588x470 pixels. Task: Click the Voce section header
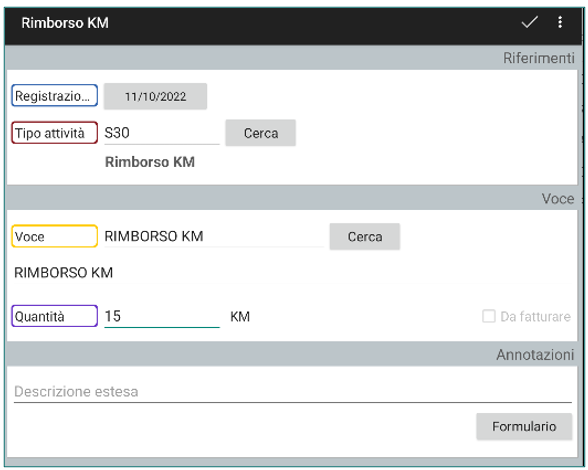[x=558, y=198]
